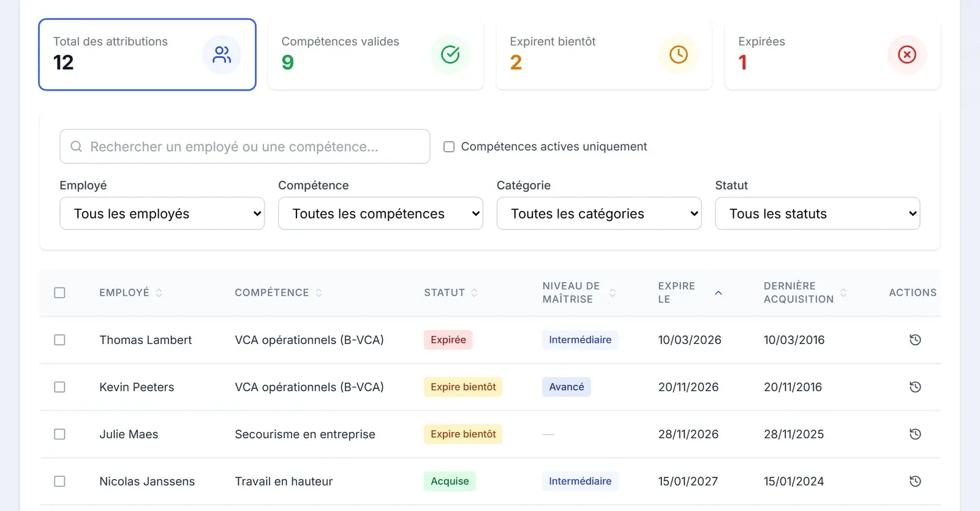This screenshot has height=511, width=980.
Task: Click employee name Thomas Lambert
Action: (146, 340)
